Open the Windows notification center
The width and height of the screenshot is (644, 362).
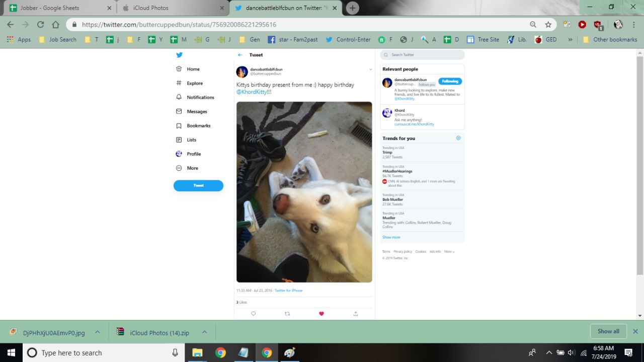coord(628,352)
